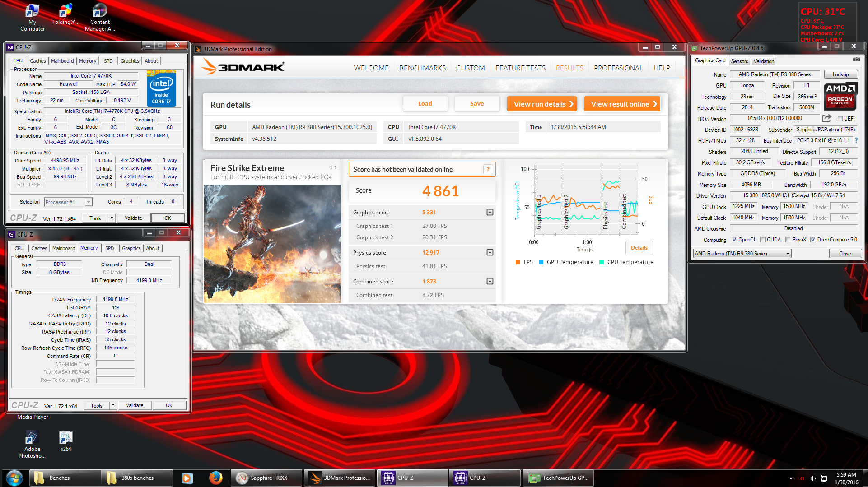Image resolution: width=868 pixels, height=487 pixels.
Task: Open the Caches tab in top CPU-Z
Action: 37,61
